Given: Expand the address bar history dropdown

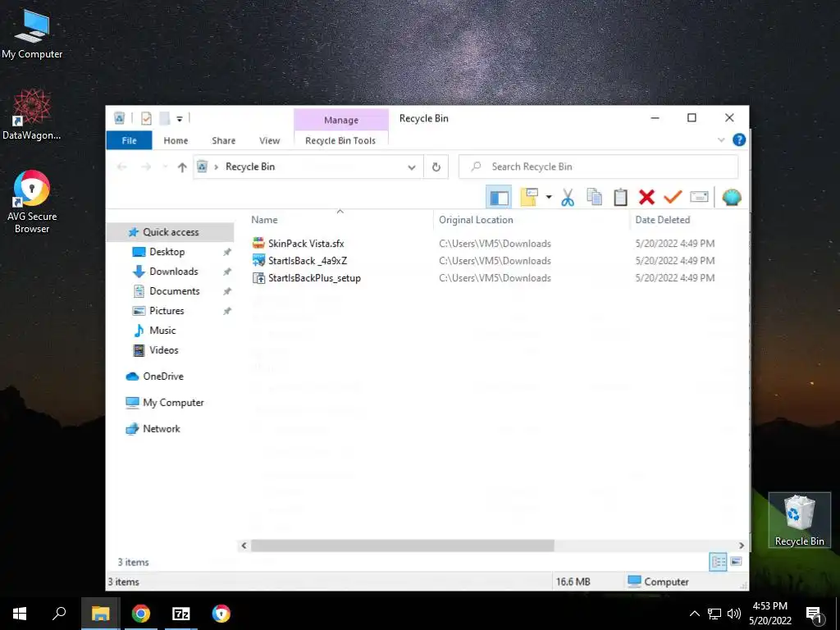Looking at the screenshot, I should (x=412, y=167).
